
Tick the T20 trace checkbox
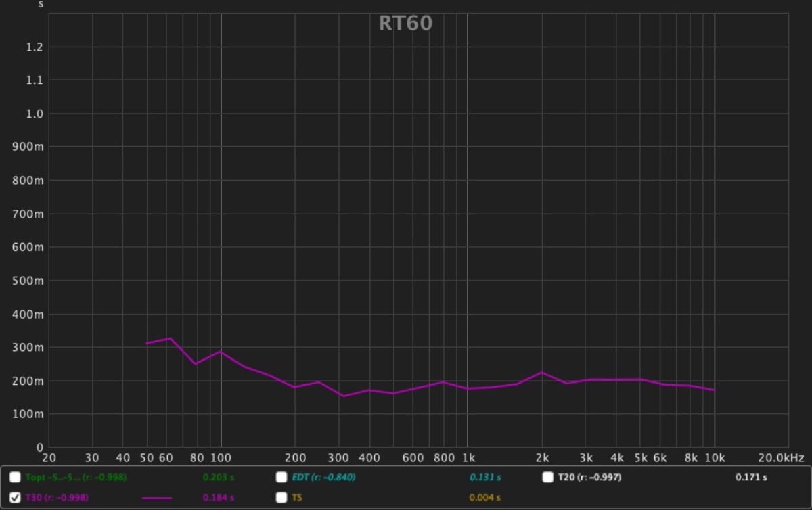point(548,478)
